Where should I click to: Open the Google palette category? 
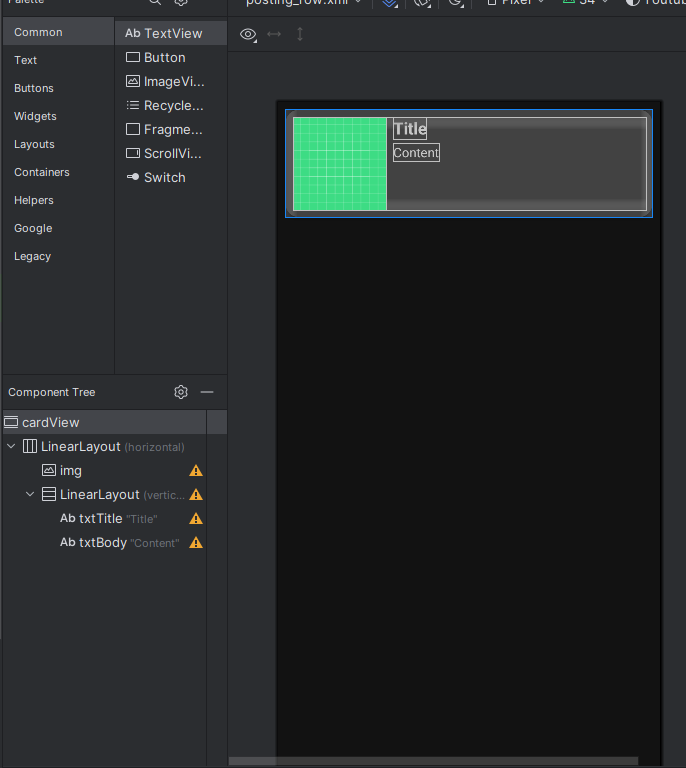click(x=58, y=228)
